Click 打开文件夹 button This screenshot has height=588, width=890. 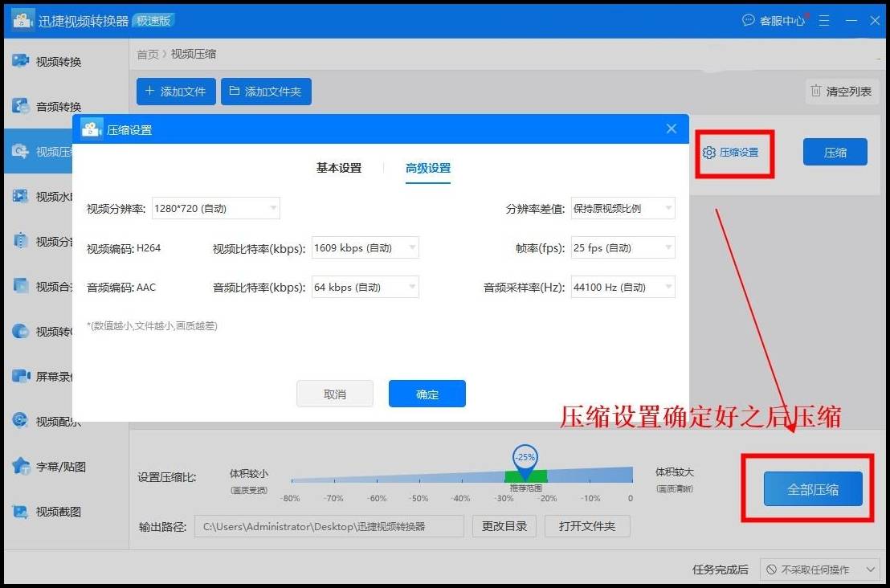tap(587, 526)
